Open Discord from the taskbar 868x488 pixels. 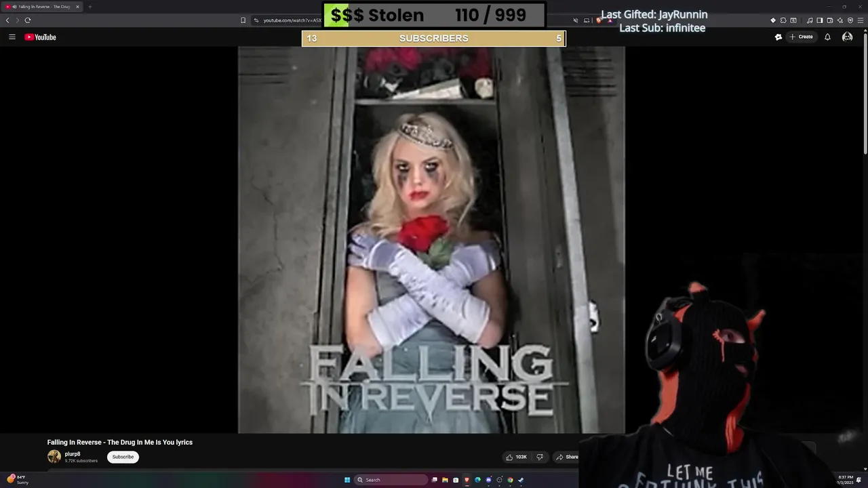(x=488, y=480)
